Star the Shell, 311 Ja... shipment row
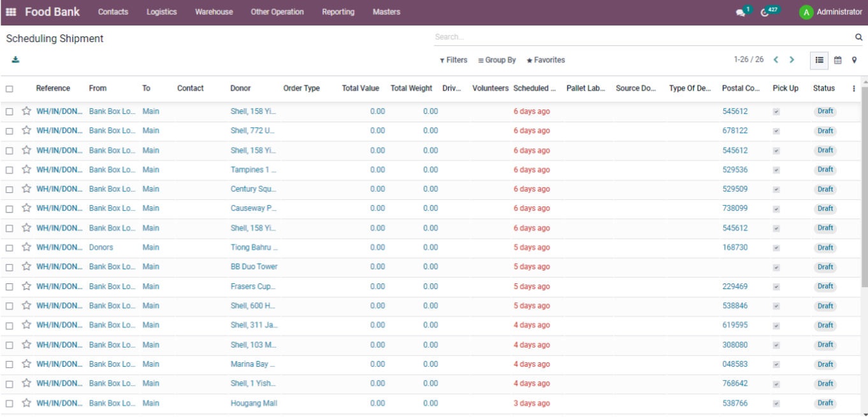The width and height of the screenshot is (868, 417). [x=26, y=325]
